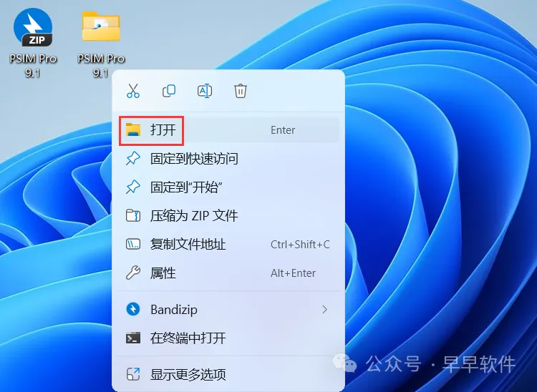Click the Ctrl+Shift+C shortcut text
The height and width of the screenshot is (392, 537).
point(300,245)
